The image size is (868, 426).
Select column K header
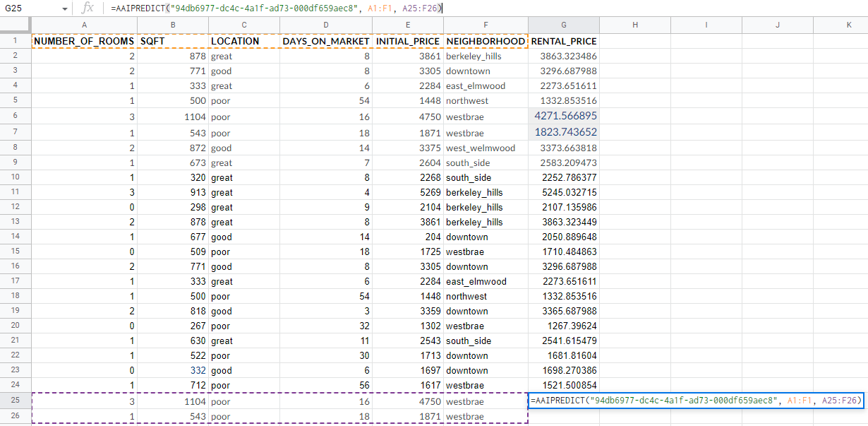click(x=840, y=25)
